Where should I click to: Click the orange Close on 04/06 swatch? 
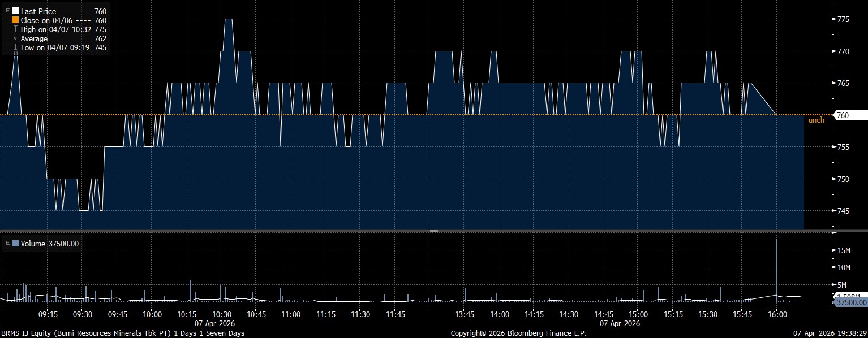pos(15,20)
